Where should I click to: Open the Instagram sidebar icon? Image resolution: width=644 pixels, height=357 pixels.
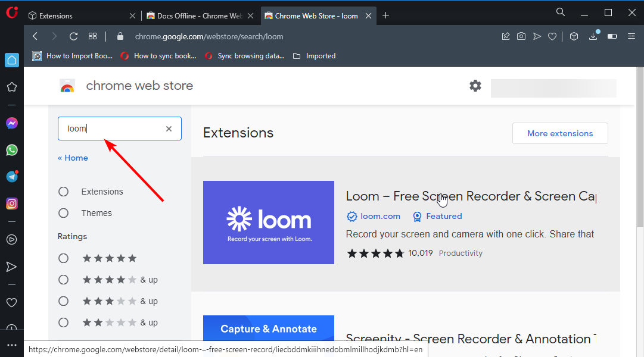coord(12,203)
